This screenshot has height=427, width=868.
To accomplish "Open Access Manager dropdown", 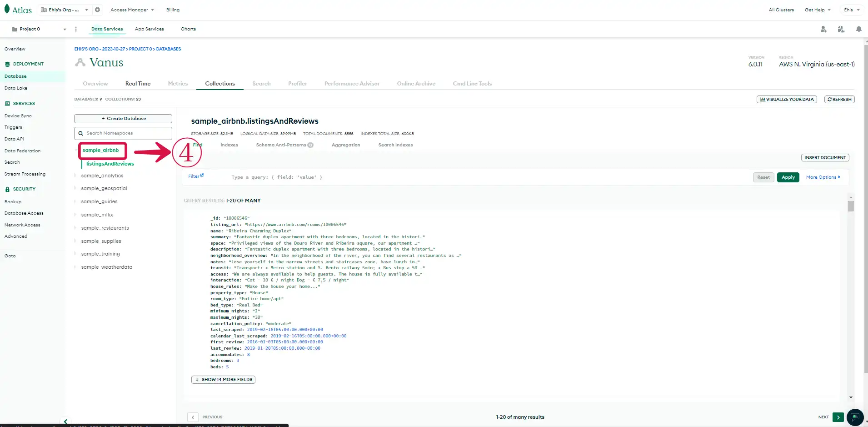I will click(x=132, y=10).
